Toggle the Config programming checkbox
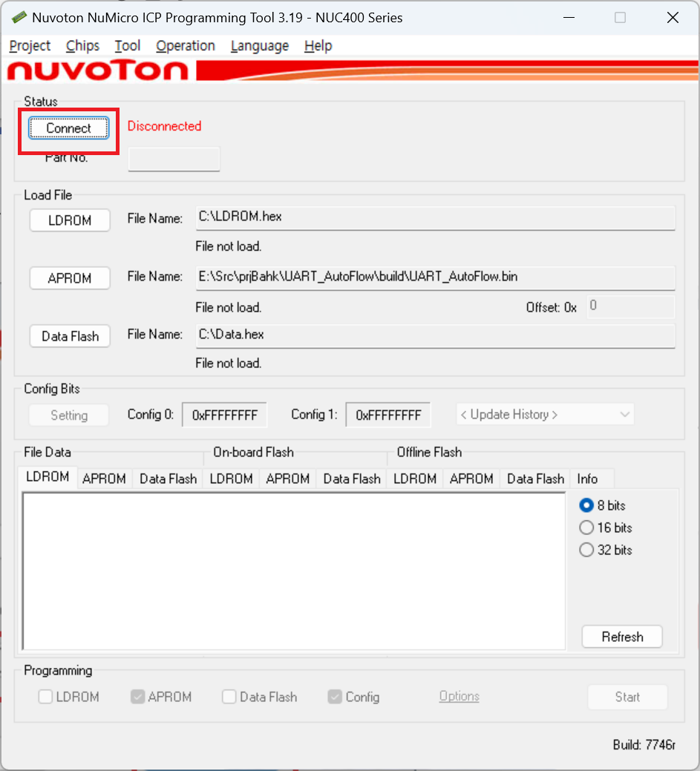Image resolution: width=700 pixels, height=771 pixels. click(x=335, y=697)
